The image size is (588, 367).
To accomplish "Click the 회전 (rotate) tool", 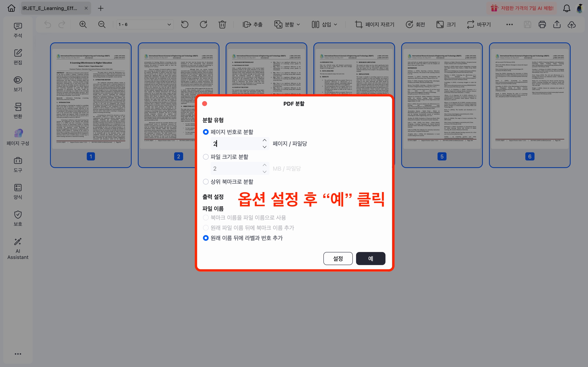I will point(415,24).
